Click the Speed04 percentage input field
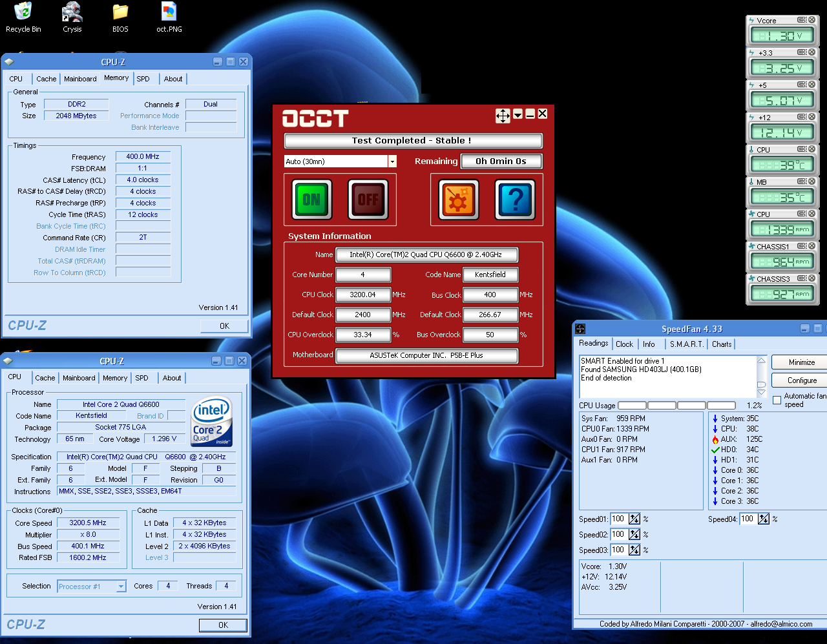Screen dimensions: 827x644 tap(748, 519)
